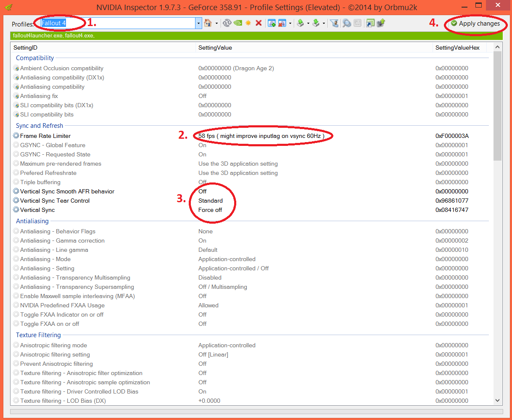Open the dropdown arrow beside the home icon
The height and width of the screenshot is (420, 512).
pos(216,23)
